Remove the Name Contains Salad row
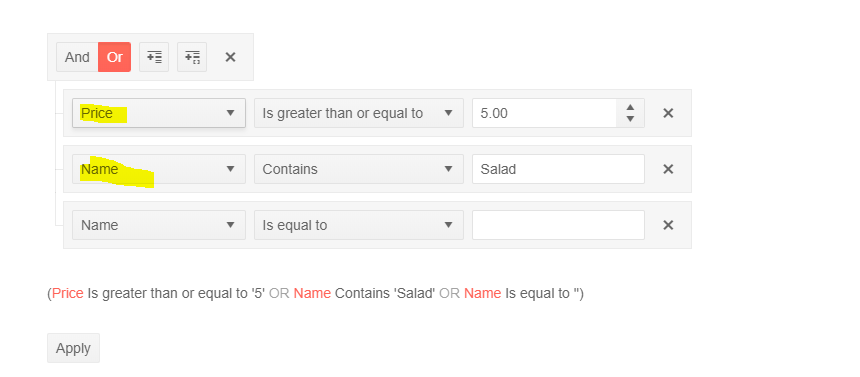Screen dimensions: 860x377 click(x=668, y=169)
